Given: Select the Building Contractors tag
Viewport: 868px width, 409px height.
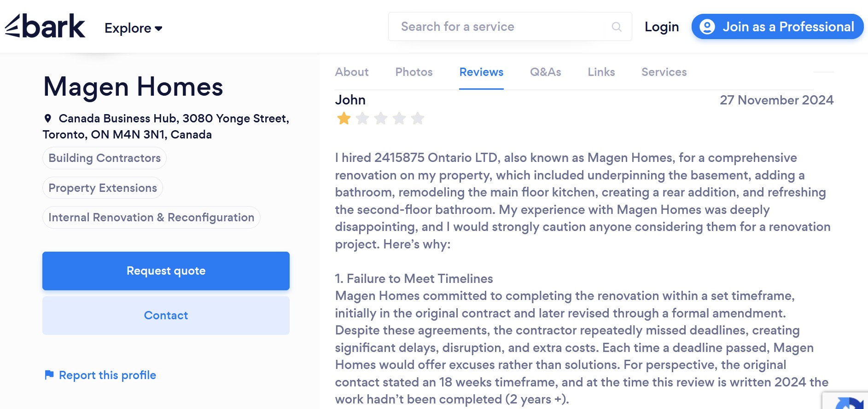Looking at the screenshot, I should tap(105, 158).
